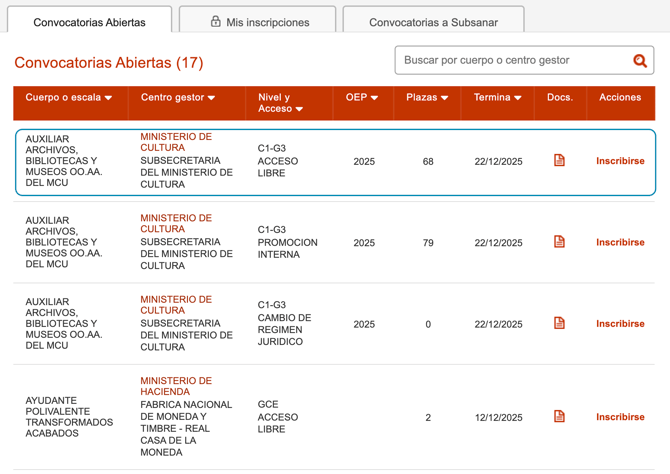Screen dimensions: 670x474
Task: Open document icon for Cambio de Regimen row
Action: [559, 323]
